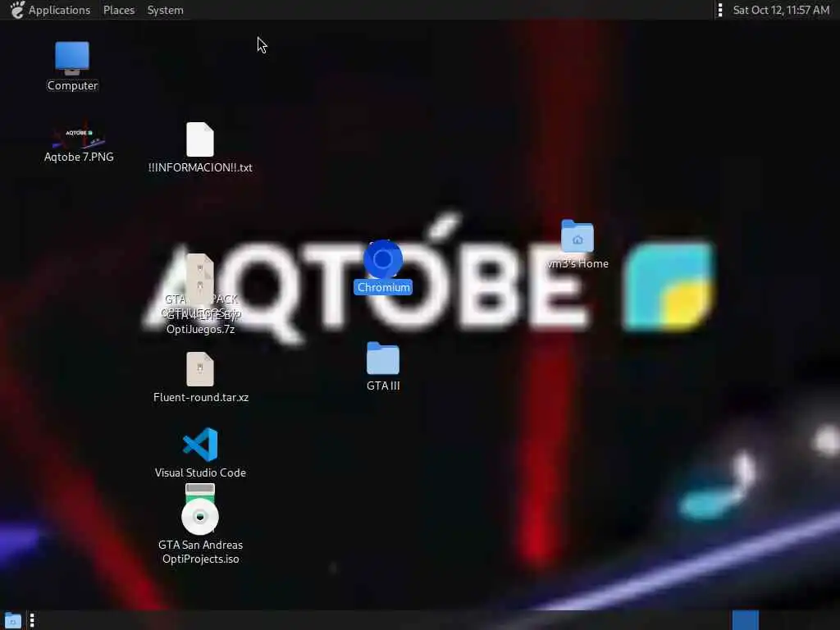Click the Visual Studio Code label
The width and height of the screenshot is (840, 630).
(200, 472)
